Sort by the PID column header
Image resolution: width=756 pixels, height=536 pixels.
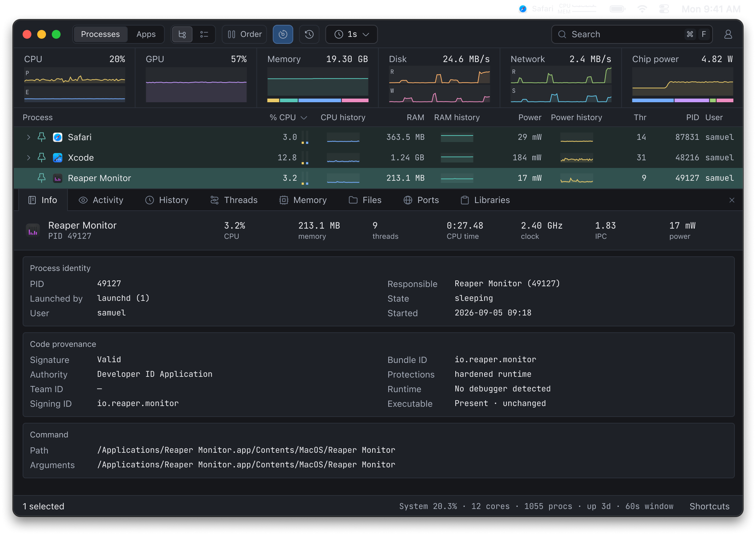(692, 118)
